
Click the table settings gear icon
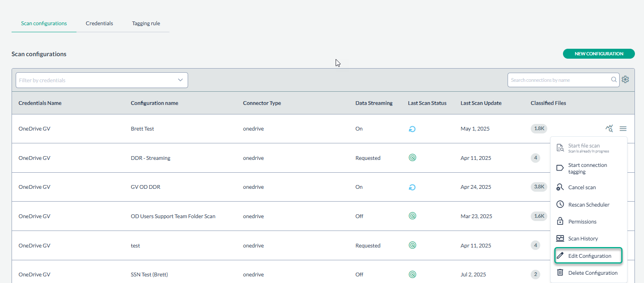tap(625, 80)
